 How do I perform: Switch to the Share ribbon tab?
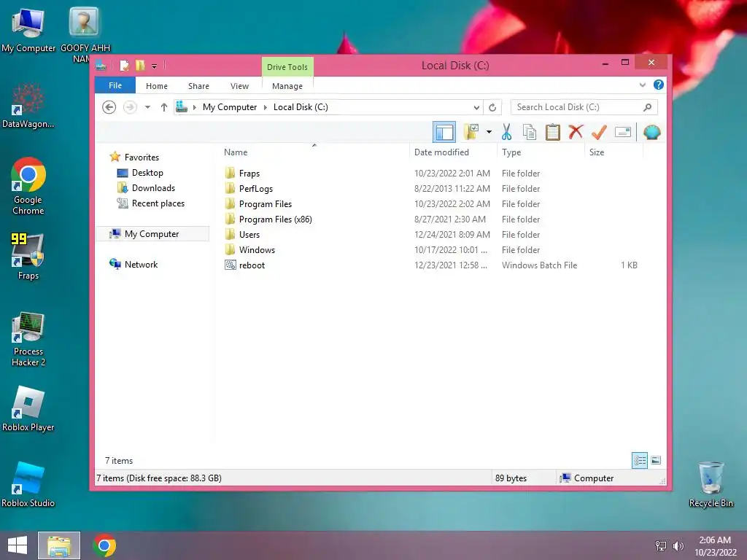point(198,86)
